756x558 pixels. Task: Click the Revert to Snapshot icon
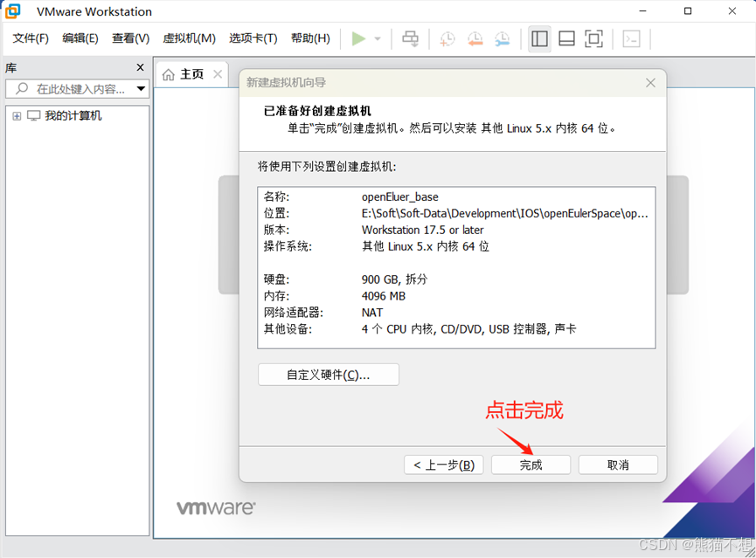(x=475, y=38)
